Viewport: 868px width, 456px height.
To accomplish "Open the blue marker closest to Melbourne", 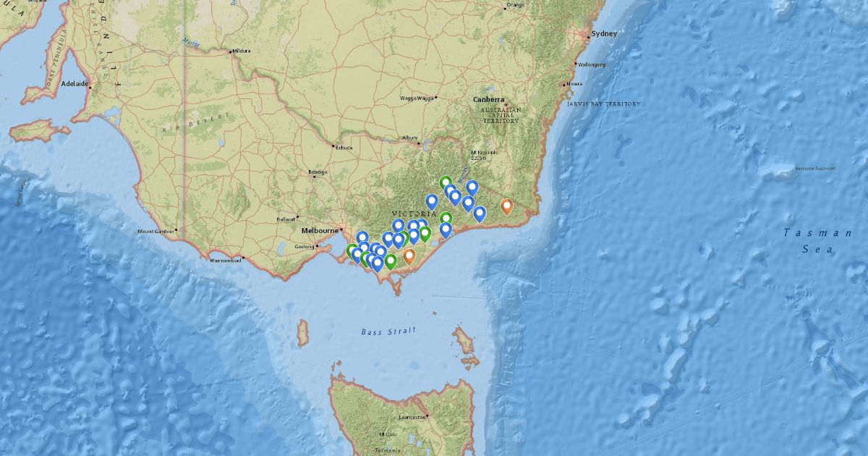I will click(362, 238).
